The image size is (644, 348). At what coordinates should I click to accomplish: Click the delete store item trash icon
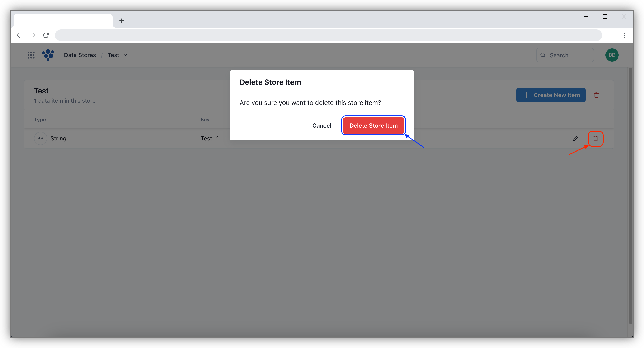pyautogui.click(x=596, y=138)
